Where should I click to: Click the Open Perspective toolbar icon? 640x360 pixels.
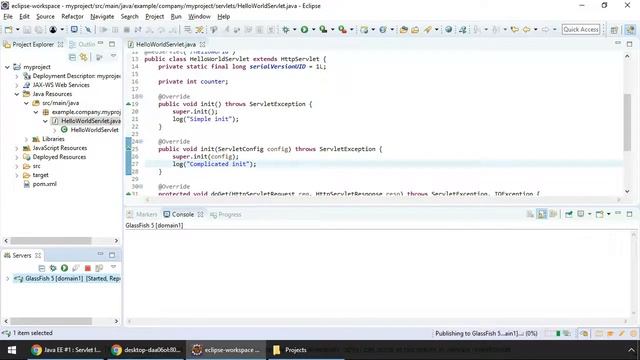(614, 29)
